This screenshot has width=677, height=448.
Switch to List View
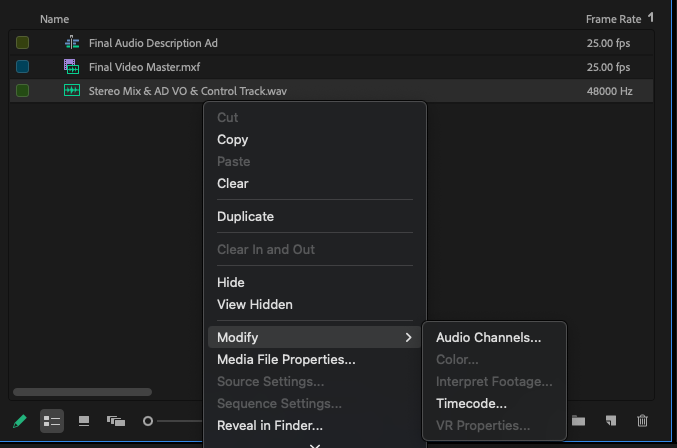[x=52, y=421]
